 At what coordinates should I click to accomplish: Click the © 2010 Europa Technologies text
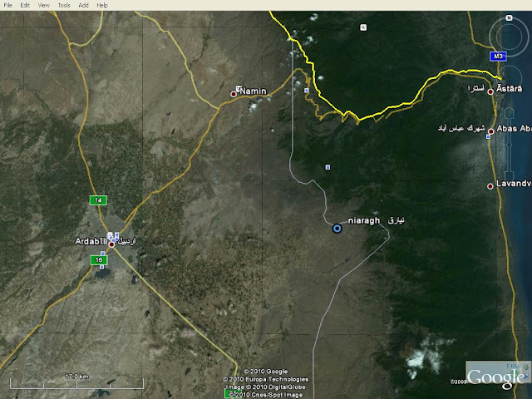point(266,379)
